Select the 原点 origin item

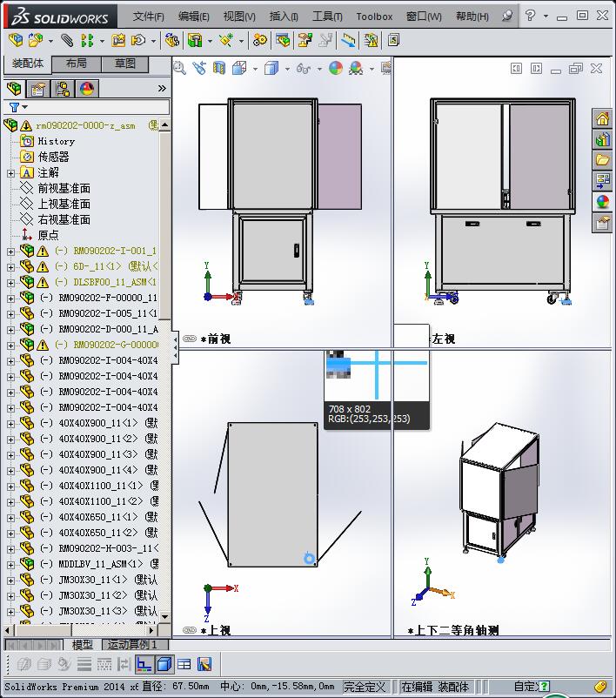coord(48,236)
